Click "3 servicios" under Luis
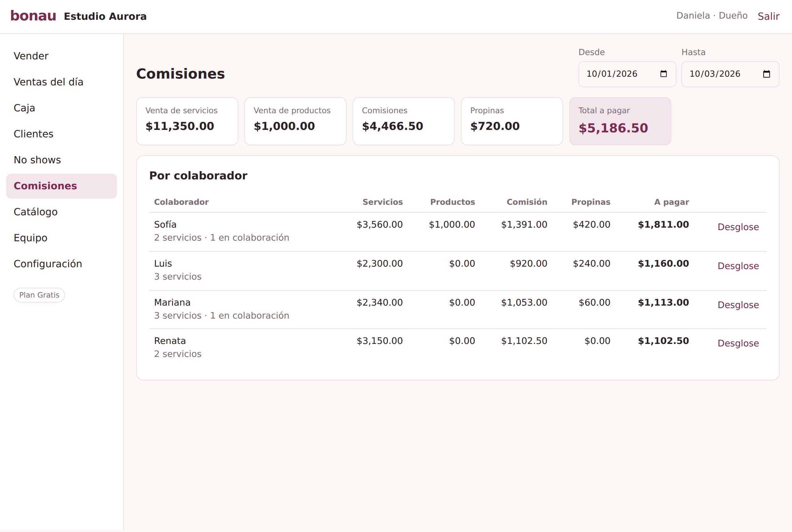The width and height of the screenshot is (792, 532). point(178,277)
